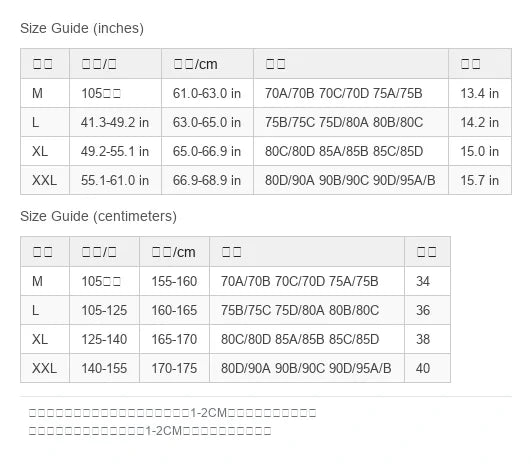
Task: Click the value 40 in last column
Action: [423, 368]
